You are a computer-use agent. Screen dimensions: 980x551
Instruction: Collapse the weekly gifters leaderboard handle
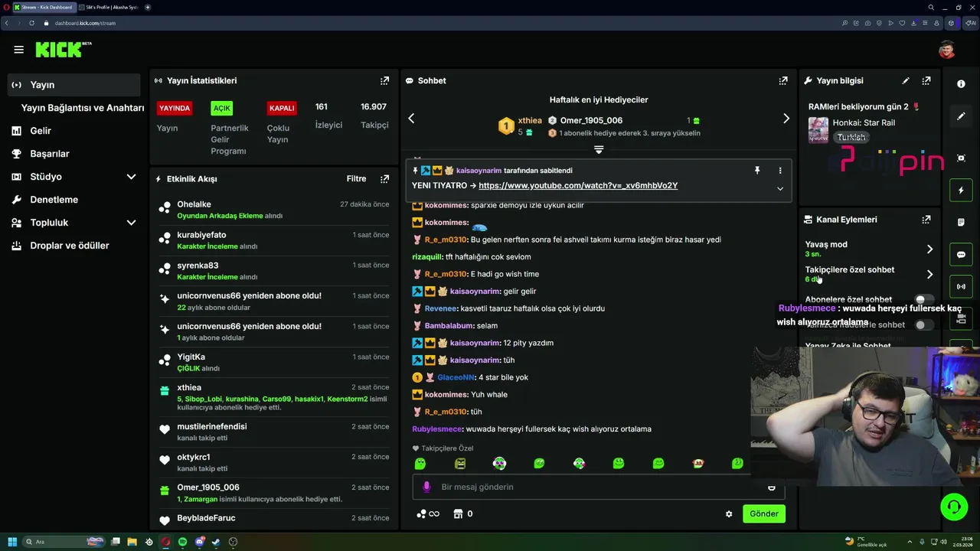point(599,150)
